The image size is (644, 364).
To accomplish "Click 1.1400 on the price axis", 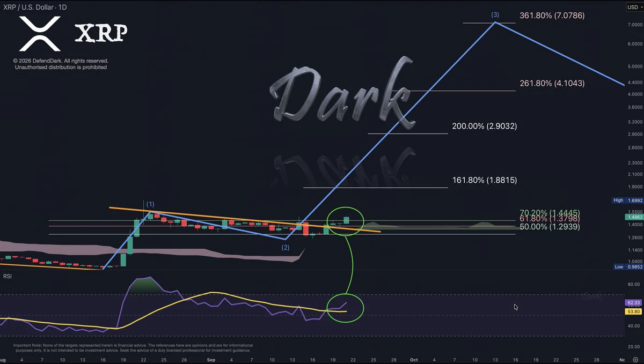I will pyautogui.click(x=634, y=250).
